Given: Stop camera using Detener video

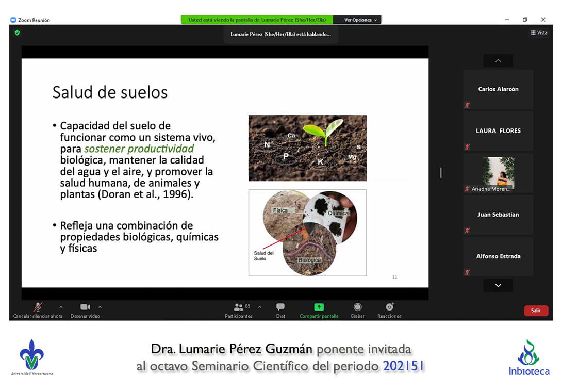Looking at the screenshot, I should (85, 307).
